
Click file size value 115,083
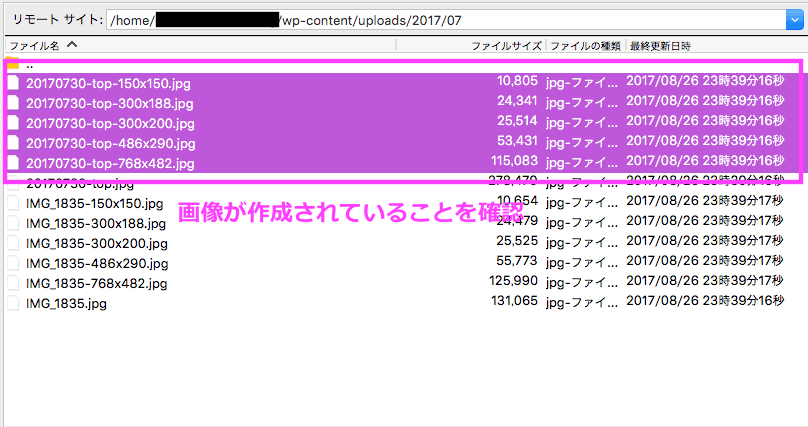pyautogui.click(x=514, y=161)
